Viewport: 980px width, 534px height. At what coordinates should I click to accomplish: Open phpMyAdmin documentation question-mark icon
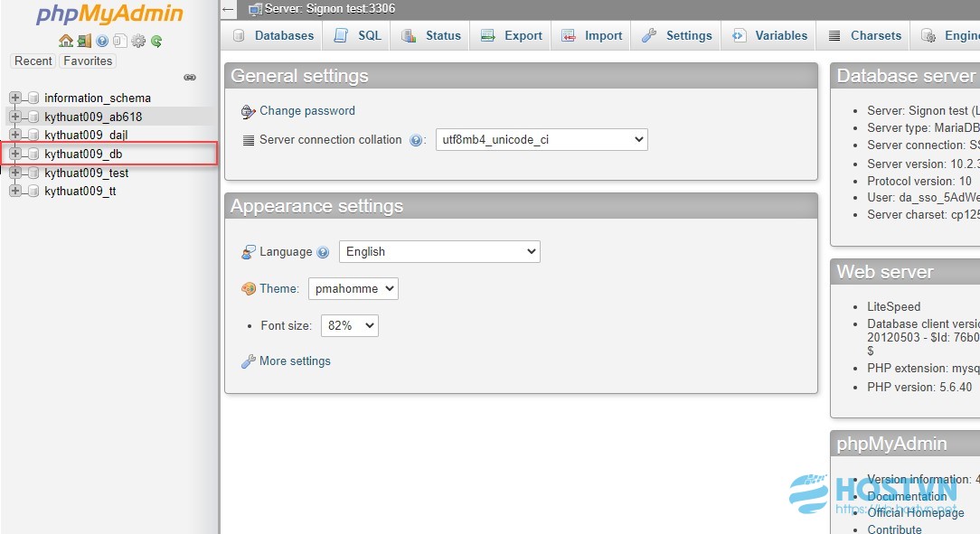pos(102,42)
